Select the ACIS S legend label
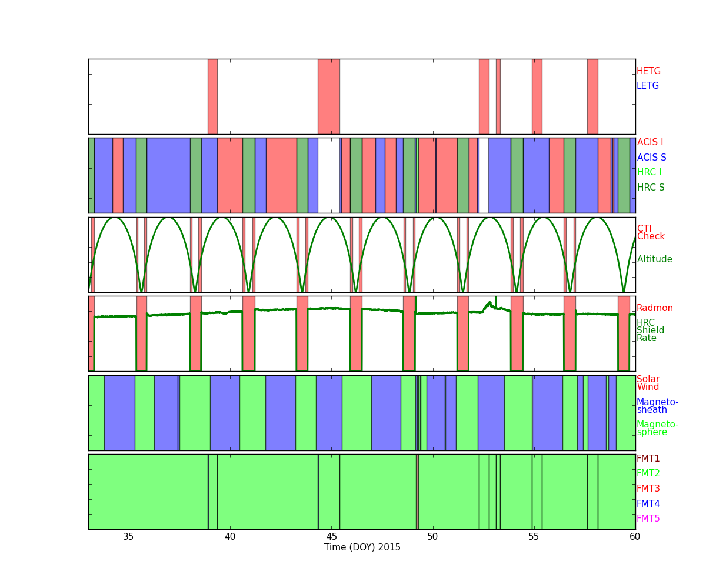 point(651,158)
